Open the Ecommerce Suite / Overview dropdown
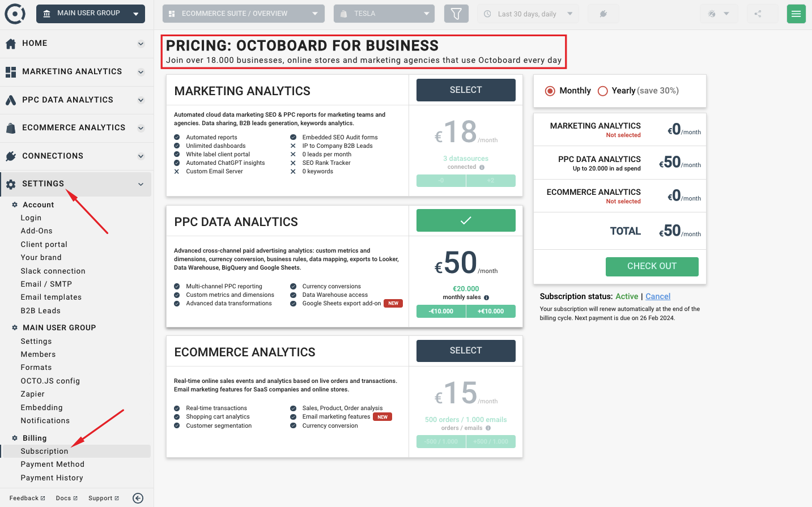Screen dimensions: 812x507 point(244,14)
